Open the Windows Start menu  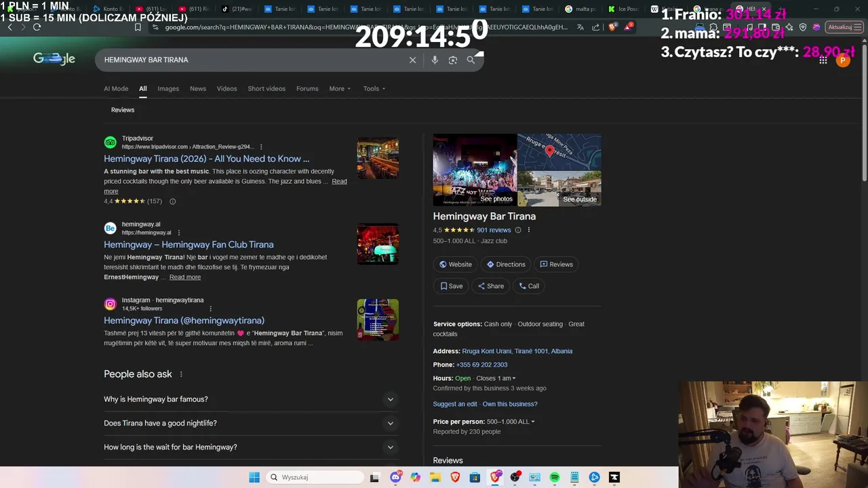tap(254, 477)
